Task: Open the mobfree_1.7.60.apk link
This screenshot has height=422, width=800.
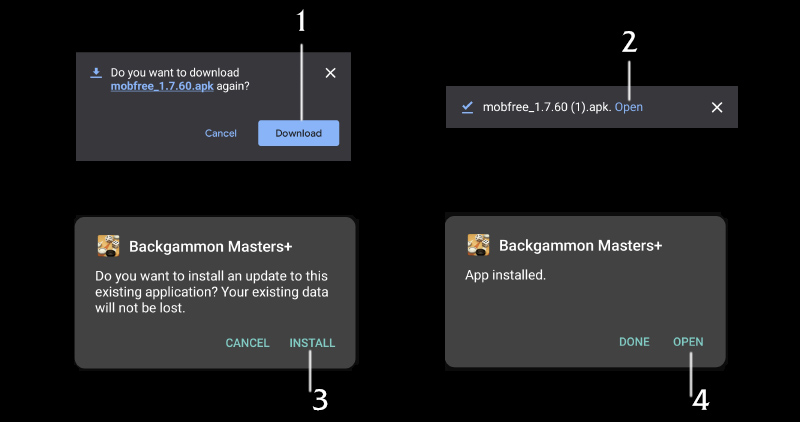Action: [x=162, y=86]
